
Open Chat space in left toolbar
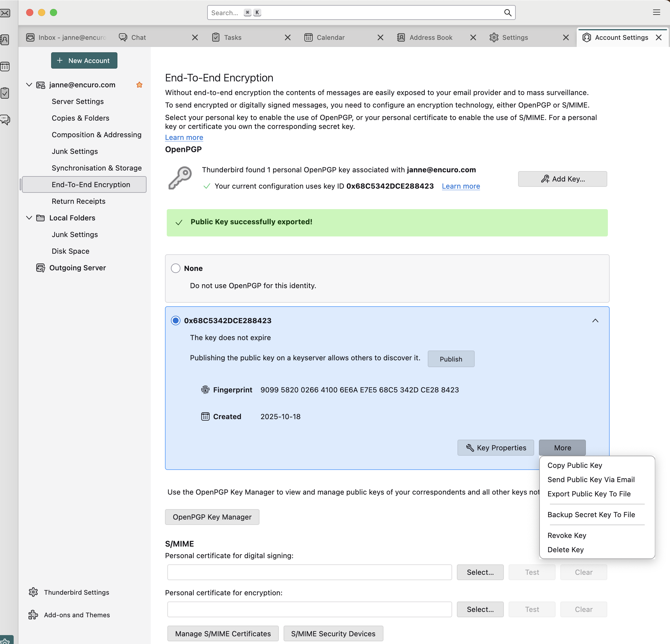5,120
